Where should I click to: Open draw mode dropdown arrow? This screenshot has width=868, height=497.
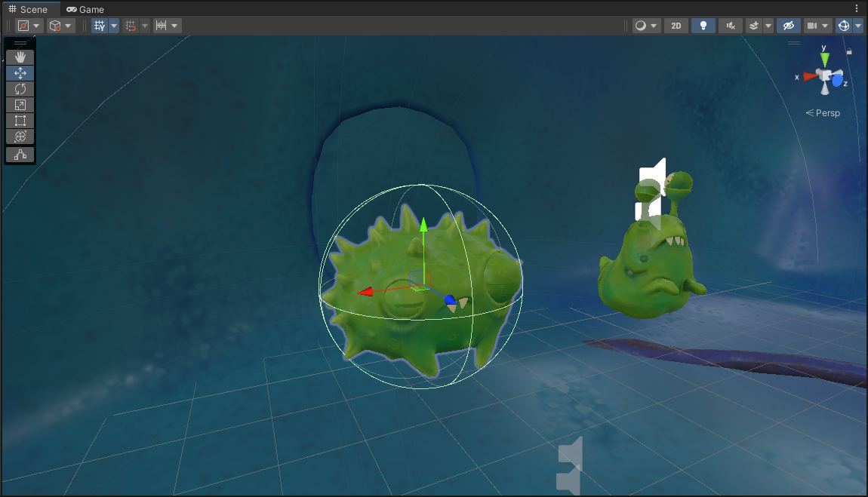pyautogui.click(x=654, y=26)
